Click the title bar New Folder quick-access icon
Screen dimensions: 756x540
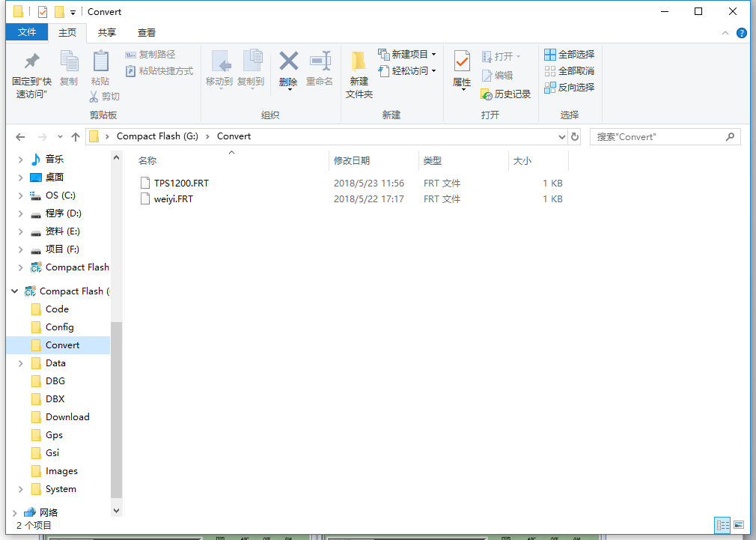pyautogui.click(x=59, y=11)
